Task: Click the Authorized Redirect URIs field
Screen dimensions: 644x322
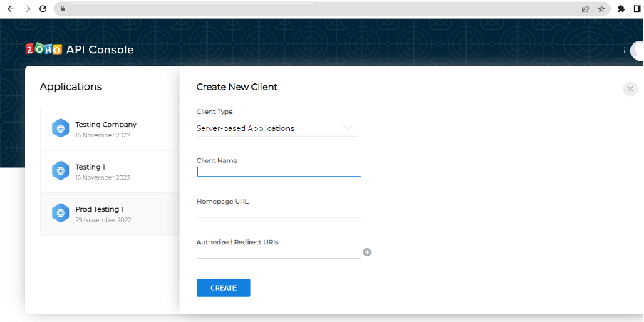Action: click(279, 253)
